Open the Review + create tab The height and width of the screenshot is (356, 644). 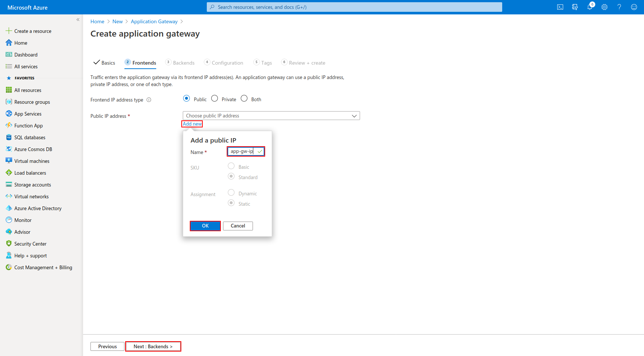[303, 63]
